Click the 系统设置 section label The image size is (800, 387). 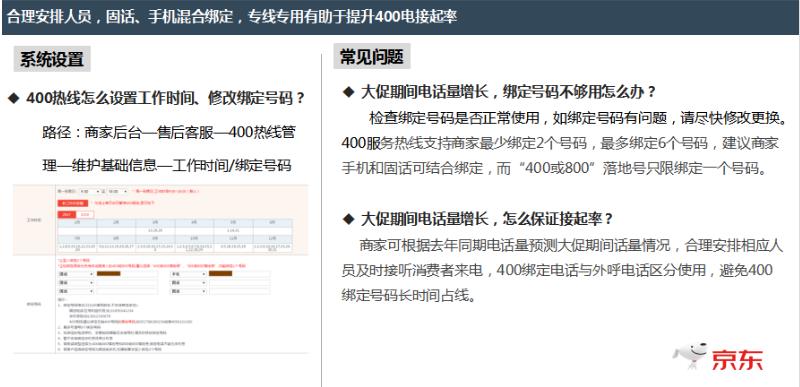point(52,59)
